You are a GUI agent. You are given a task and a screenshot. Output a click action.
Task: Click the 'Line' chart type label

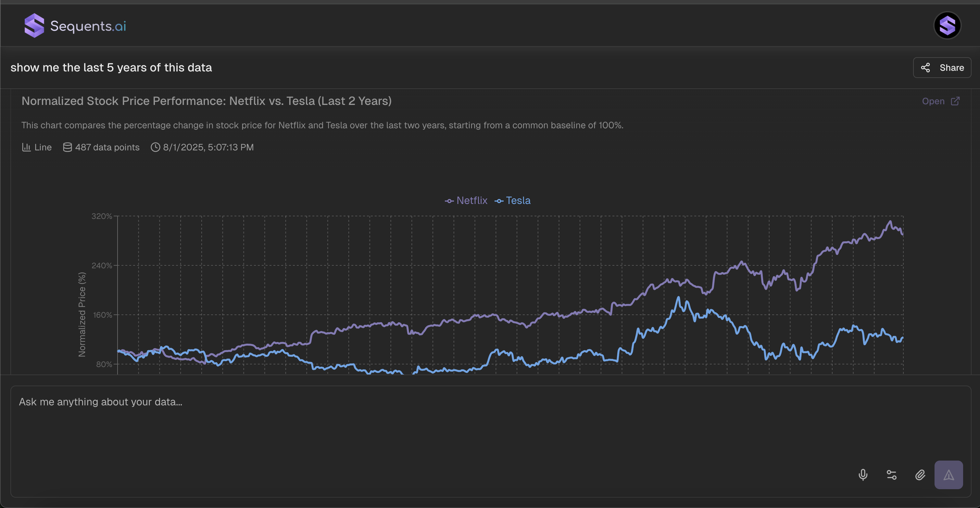tap(43, 147)
